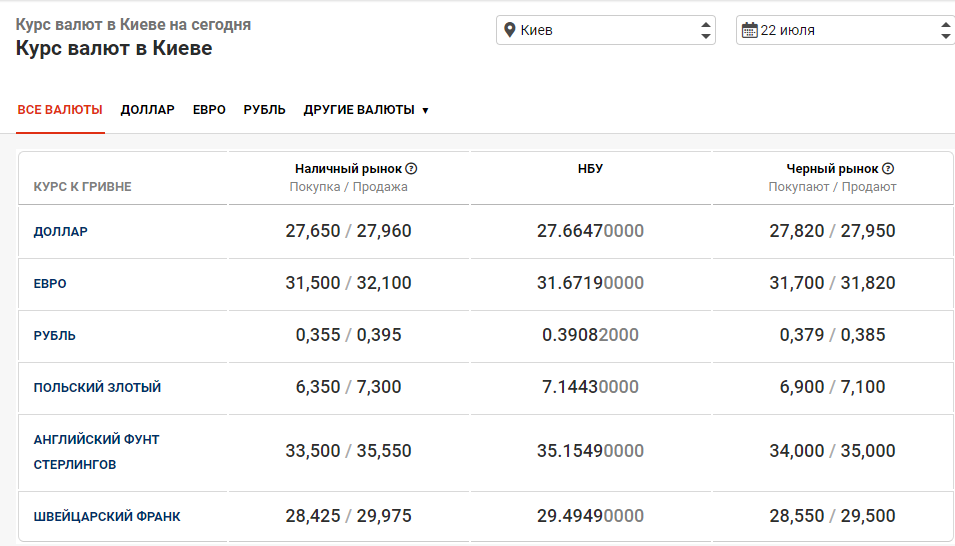The image size is (955, 546).
Task: Expand the Другие валюты menu
Action: point(366,110)
